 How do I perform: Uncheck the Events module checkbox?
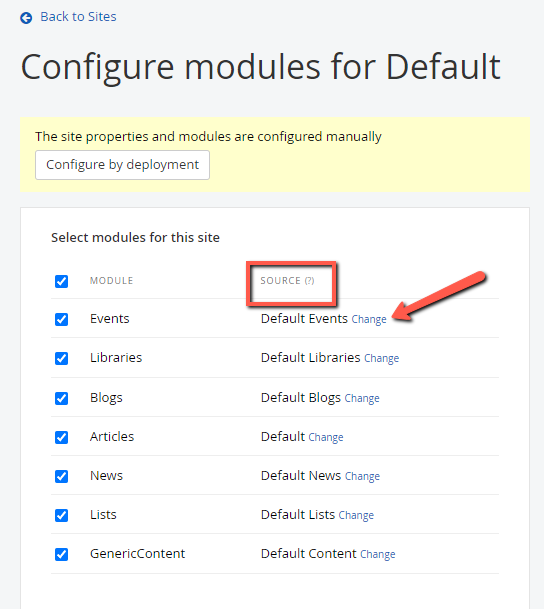61,319
